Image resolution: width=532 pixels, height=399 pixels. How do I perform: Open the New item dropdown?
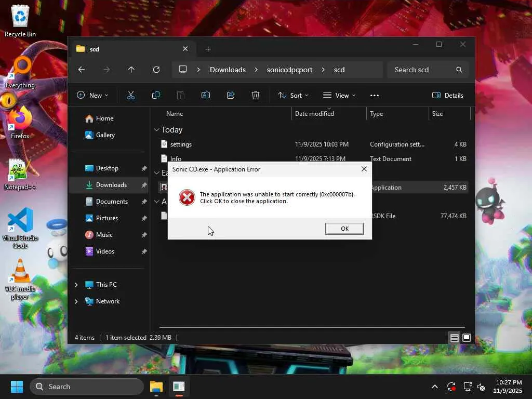92,96
